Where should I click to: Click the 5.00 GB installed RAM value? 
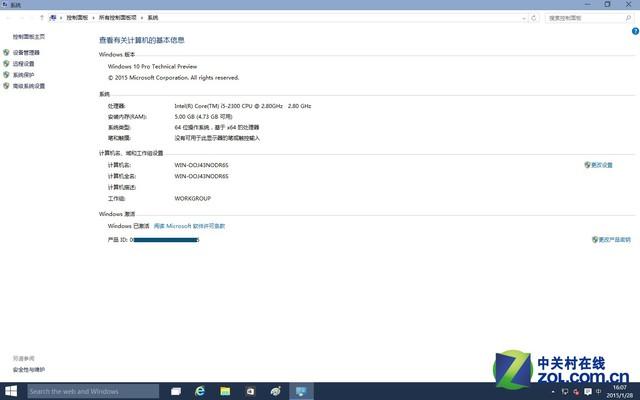(x=203, y=117)
